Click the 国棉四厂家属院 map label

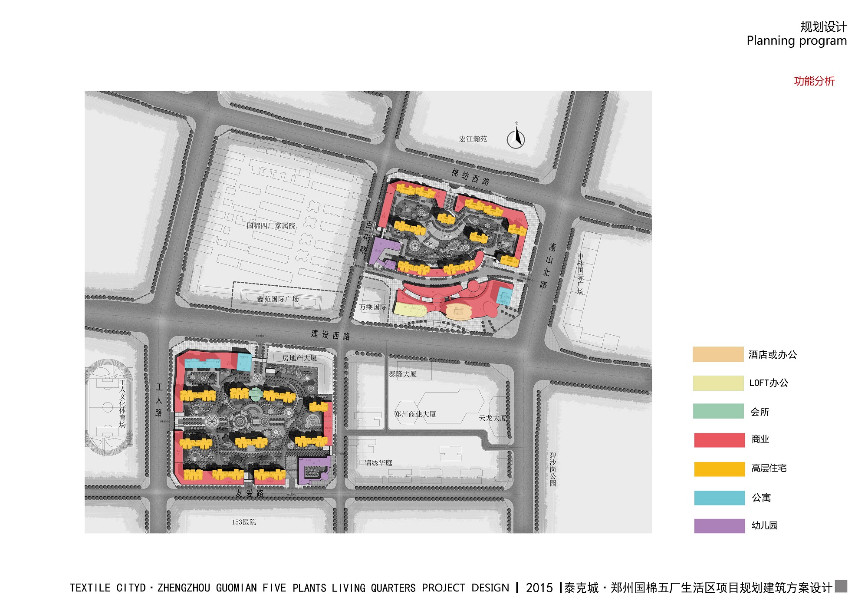271,226
